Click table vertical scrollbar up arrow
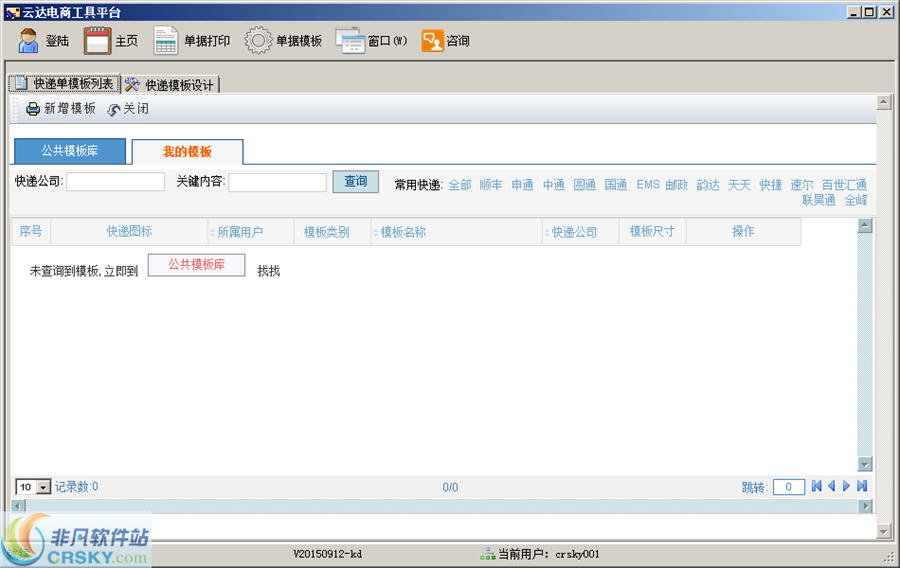The height and width of the screenshot is (568, 900). click(x=865, y=225)
